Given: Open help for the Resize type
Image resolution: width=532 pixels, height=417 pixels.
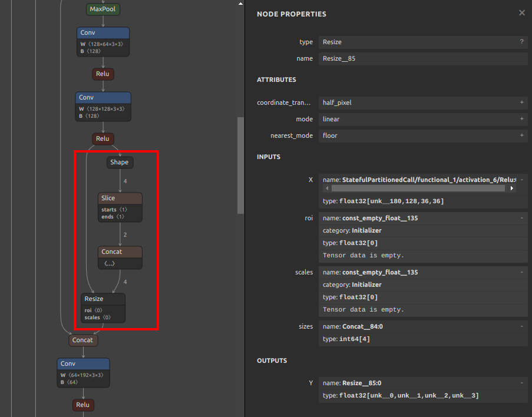Looking at the screenshot, I should click(x=521, y=41).
